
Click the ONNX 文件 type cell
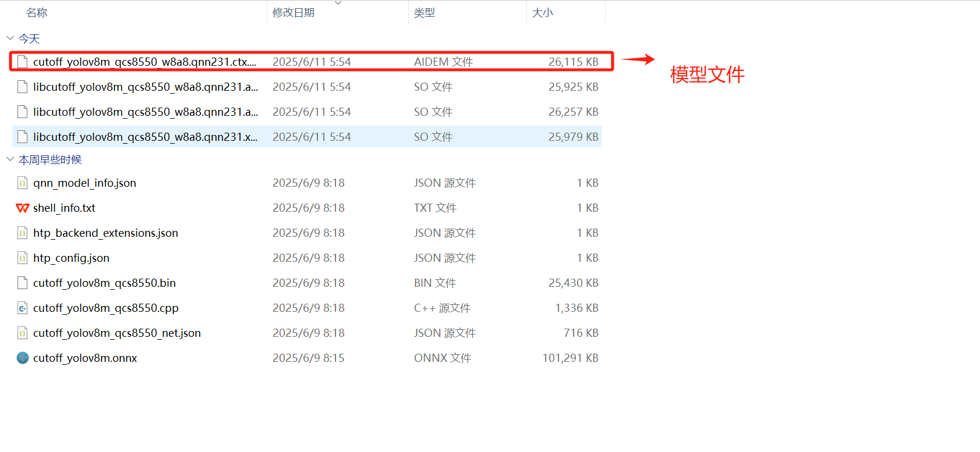[x=443, y=358]
